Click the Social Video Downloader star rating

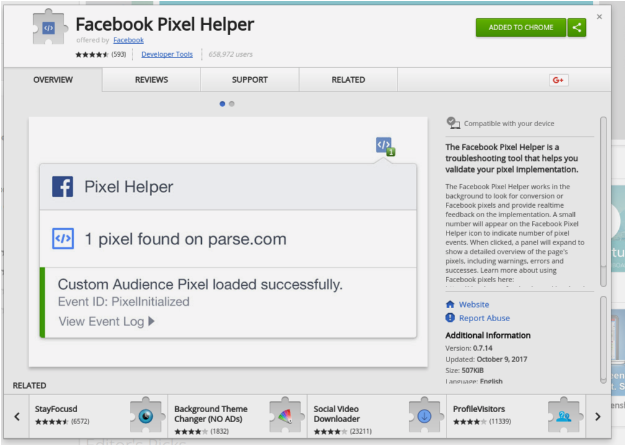pyautogui.click(x=330, y=432)
